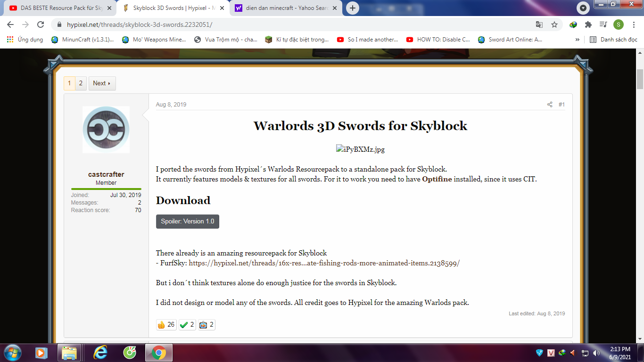Select page 1 of the thread
Image resolution: width=644 pixels, height=362 pixels.
(x=69, y=83)
